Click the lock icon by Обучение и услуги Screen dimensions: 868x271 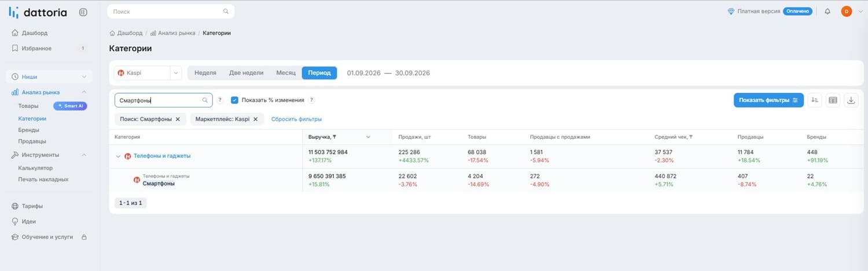(84, 237)
